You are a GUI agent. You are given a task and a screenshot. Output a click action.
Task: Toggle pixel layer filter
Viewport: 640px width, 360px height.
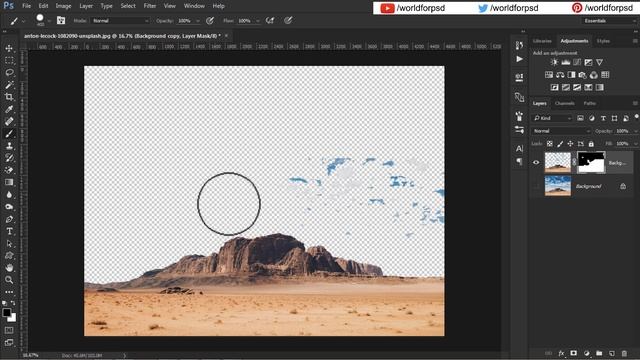click(580, 118)
